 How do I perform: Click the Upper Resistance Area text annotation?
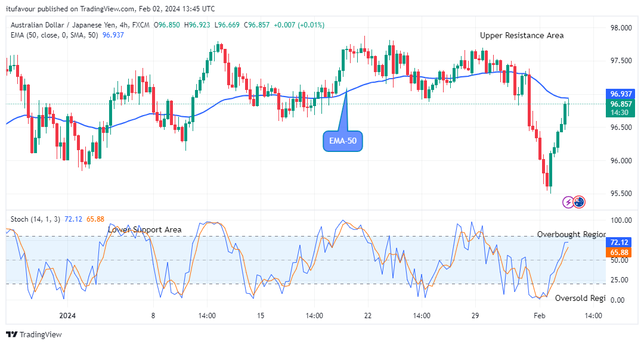(521, 35)
